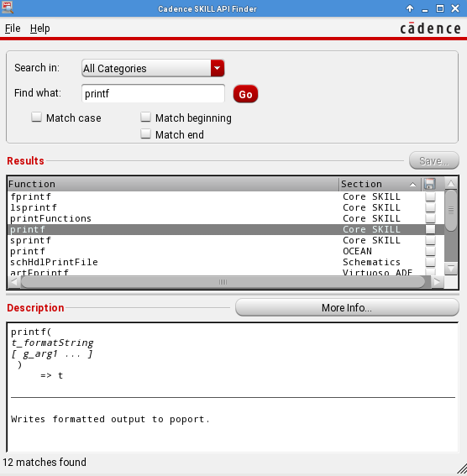Click the results horizontal scrollbar thumb

coord(223,282)
